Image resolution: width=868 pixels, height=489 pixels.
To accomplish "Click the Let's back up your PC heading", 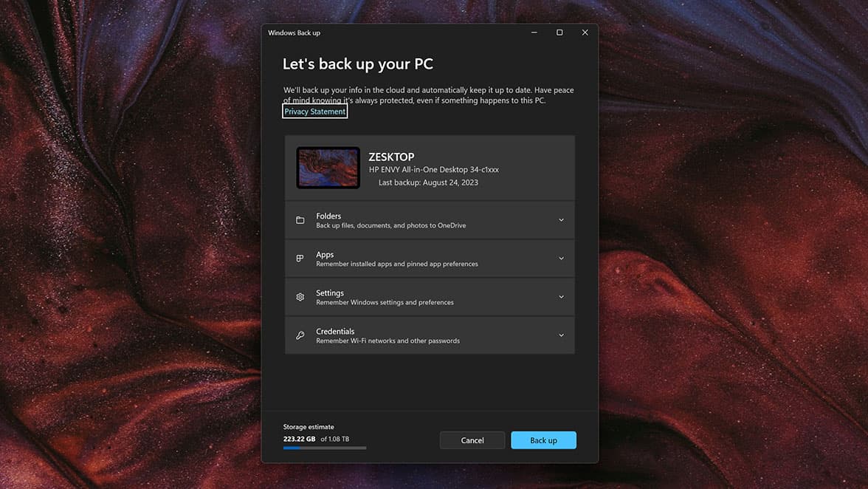I will pyautogui.click(x=357, y=64).
